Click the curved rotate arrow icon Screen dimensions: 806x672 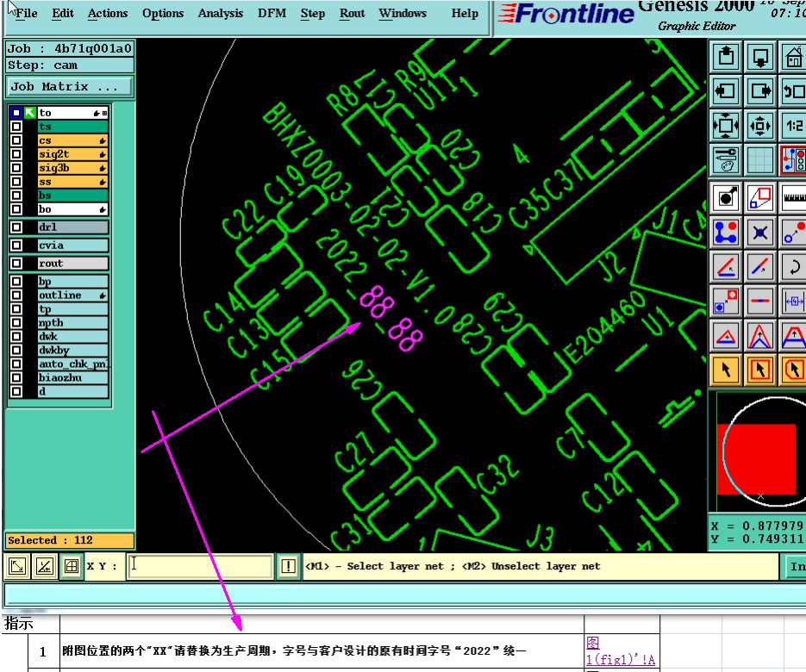click(x=794, y=267)
